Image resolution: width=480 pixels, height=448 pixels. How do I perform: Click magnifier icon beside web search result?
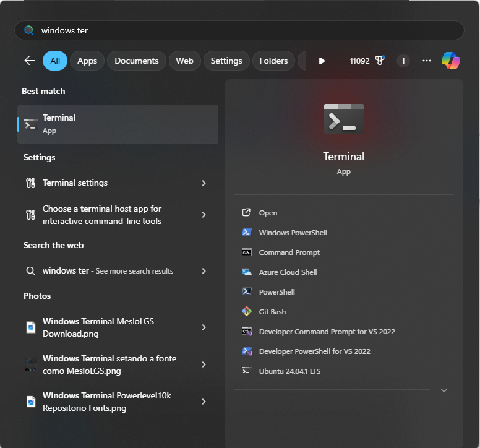tap(30, 271)
